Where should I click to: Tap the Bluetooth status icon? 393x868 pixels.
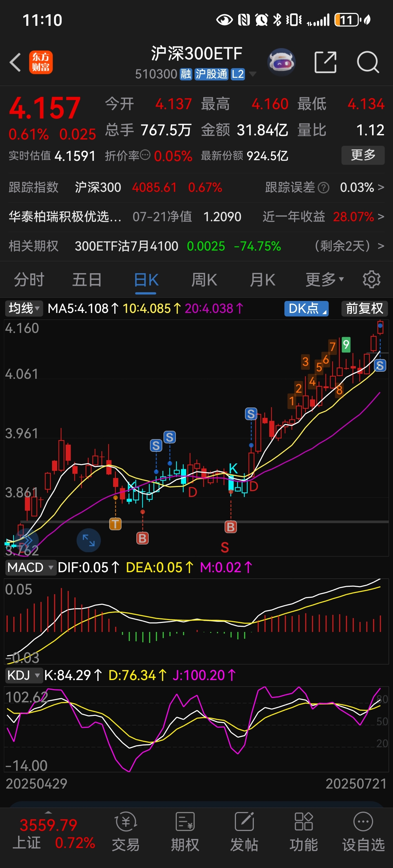277,20
